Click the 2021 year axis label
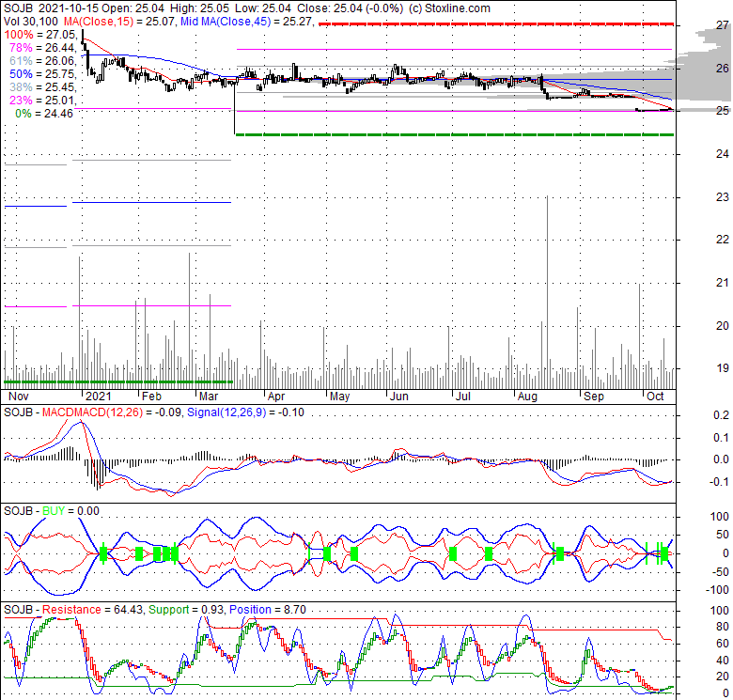The width and height of the screenshot is (733, 700). pyautogui.click(x=99, y=397)
